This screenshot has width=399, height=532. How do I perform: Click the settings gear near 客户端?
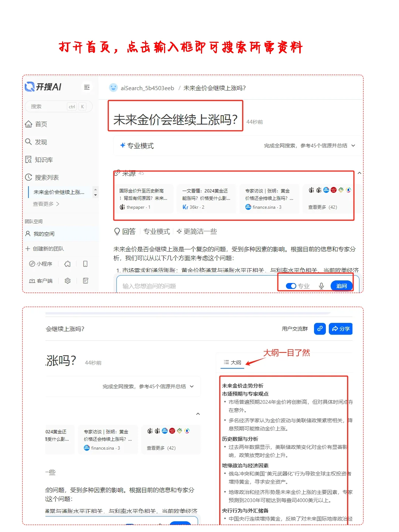coord(67,281)
